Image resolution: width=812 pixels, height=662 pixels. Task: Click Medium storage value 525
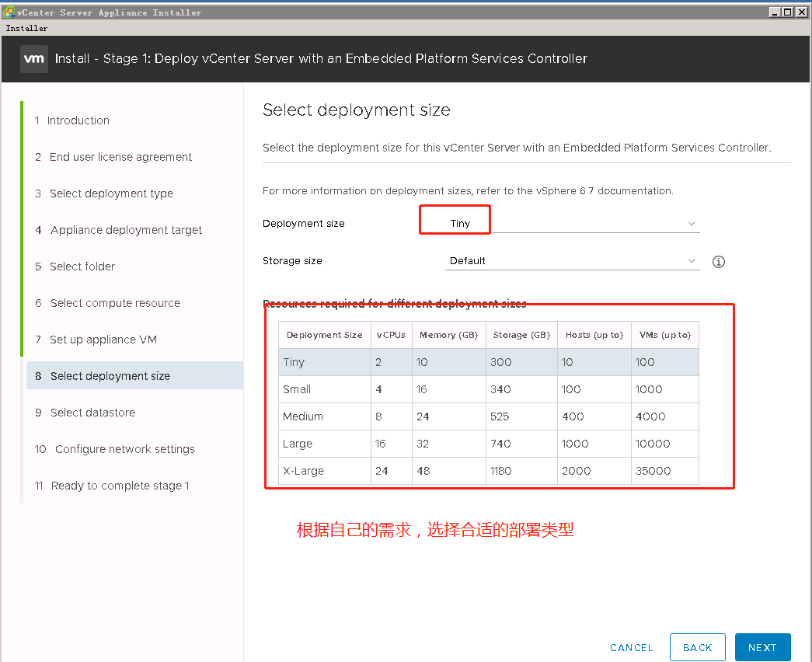point(500,416)
